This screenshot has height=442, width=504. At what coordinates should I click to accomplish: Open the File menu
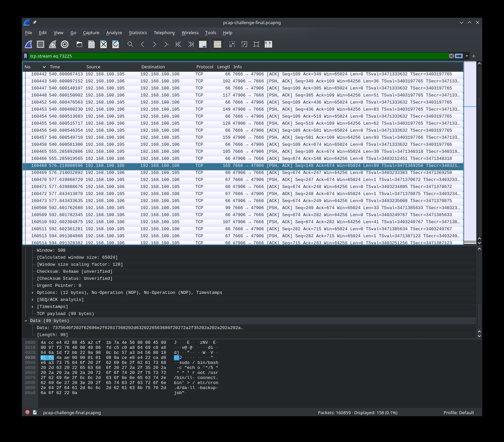pos(28,33)
